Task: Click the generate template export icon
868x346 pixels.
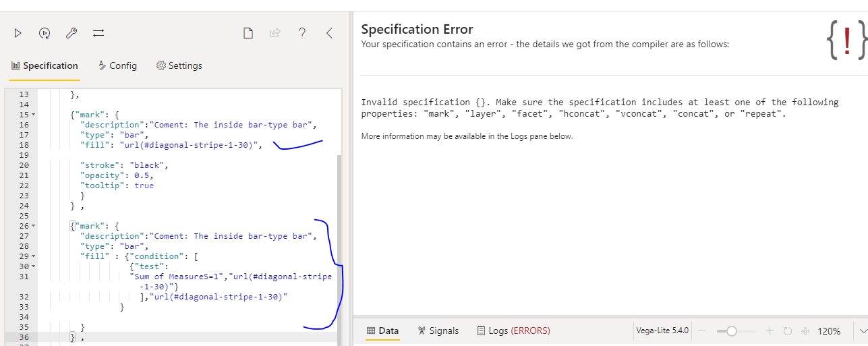Action: (275, 33)
